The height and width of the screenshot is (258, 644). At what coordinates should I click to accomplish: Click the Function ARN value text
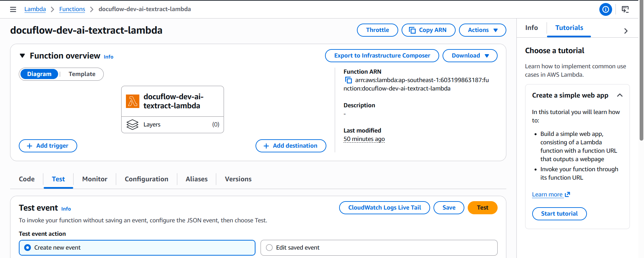(x=416, y=84)
